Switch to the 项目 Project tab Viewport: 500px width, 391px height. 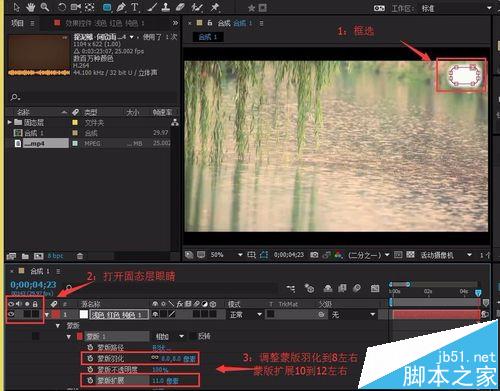coord(17,23)
